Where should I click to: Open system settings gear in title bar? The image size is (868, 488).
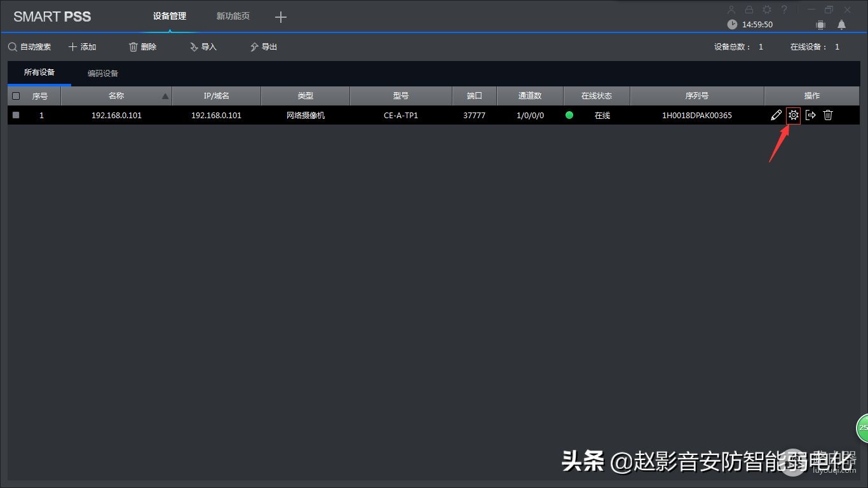767,10
